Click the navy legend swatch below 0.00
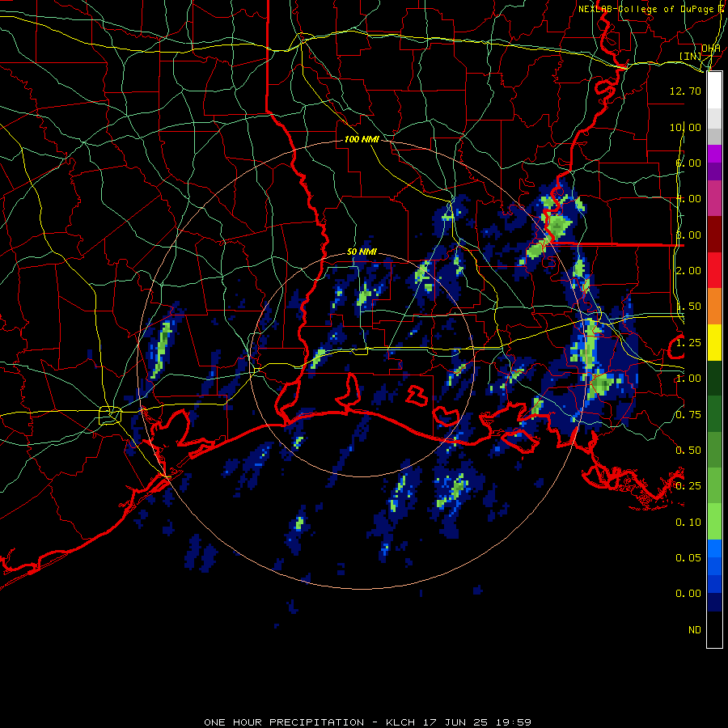The height and width of the screenshot is (728, 728). (714, 602)
